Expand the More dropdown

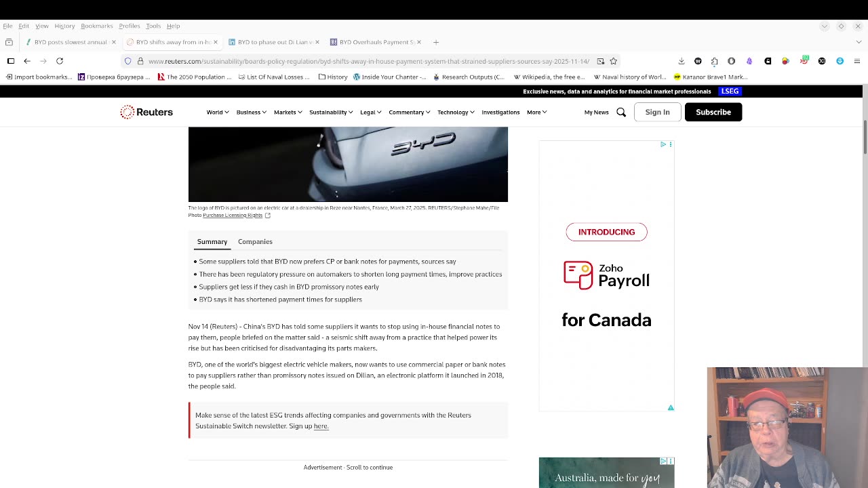(x=536, y=112)
